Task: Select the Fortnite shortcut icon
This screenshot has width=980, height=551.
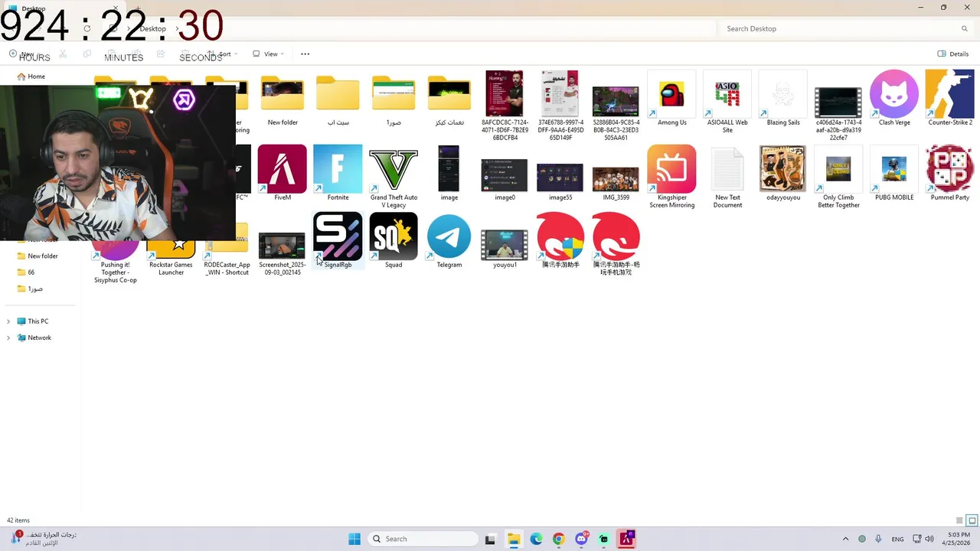Action: 338,168
